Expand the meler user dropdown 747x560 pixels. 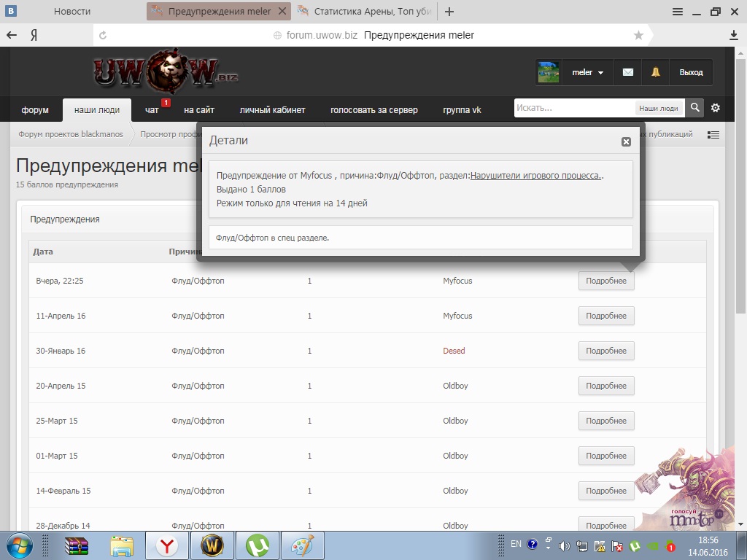tap(587, 72)
